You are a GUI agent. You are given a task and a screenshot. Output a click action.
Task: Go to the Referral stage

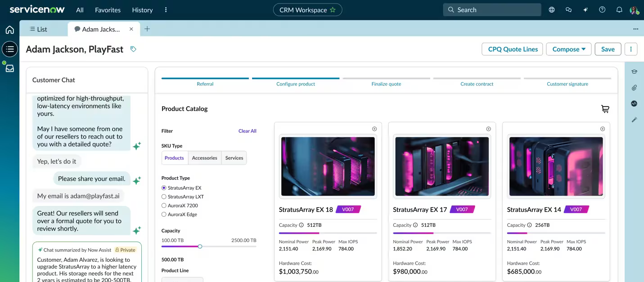(x=205, y=81)
